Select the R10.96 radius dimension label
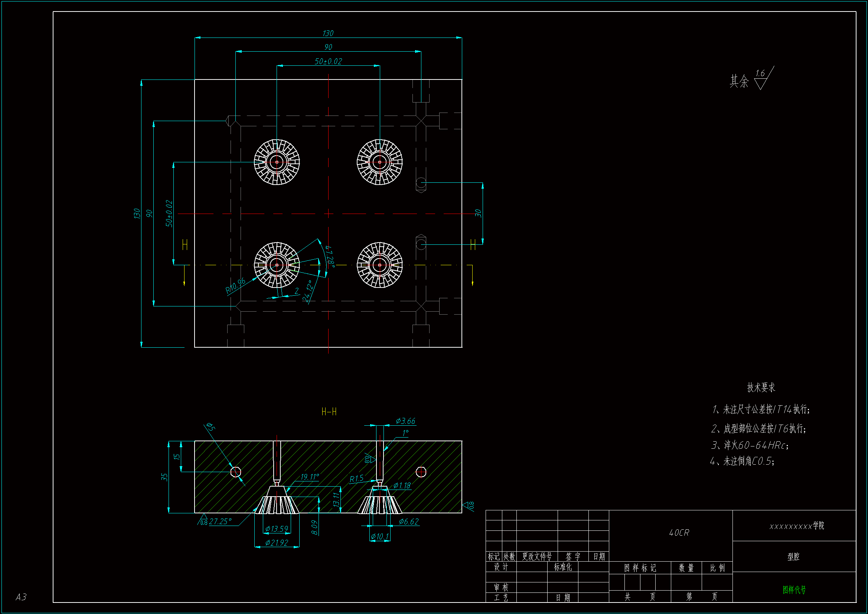The image size is (868, 614). [x=235, y=286]
